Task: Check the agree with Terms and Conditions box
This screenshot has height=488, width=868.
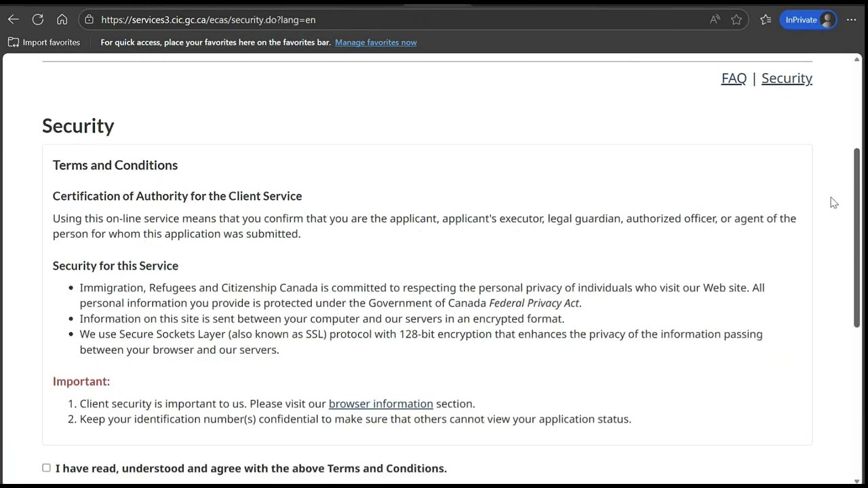Action: click(x=46, y=468)
